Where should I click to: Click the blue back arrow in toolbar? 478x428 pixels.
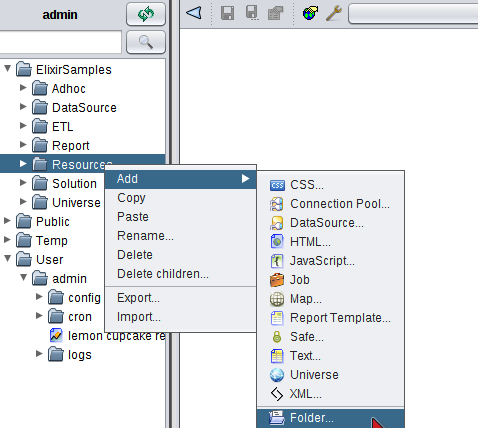point(194,13)
